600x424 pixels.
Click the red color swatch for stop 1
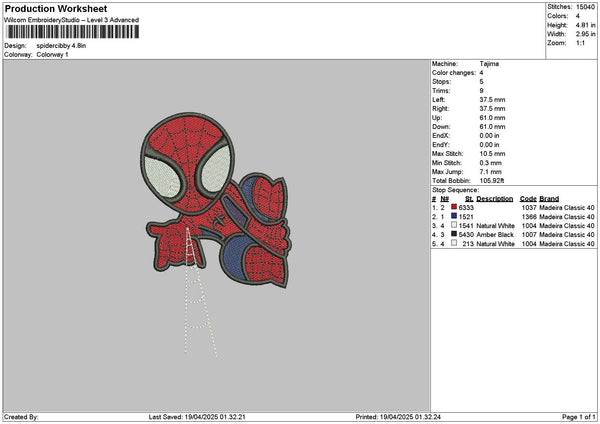455,207
